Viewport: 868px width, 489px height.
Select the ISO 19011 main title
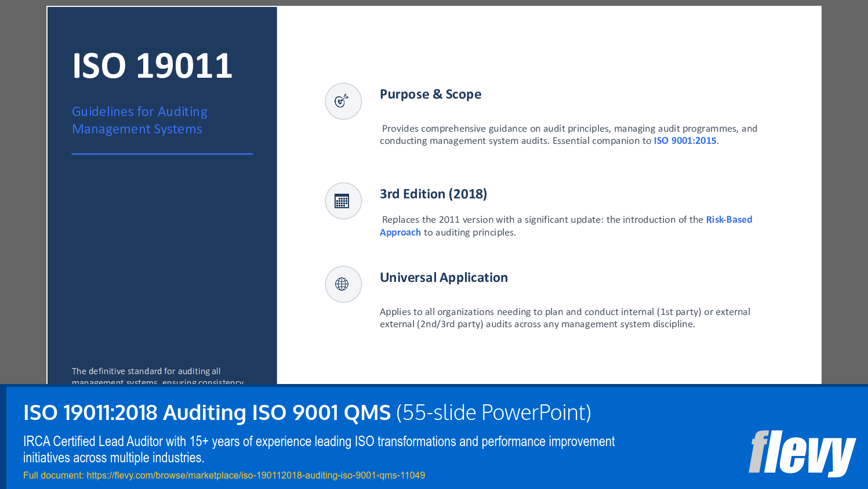tap(152, 65)
